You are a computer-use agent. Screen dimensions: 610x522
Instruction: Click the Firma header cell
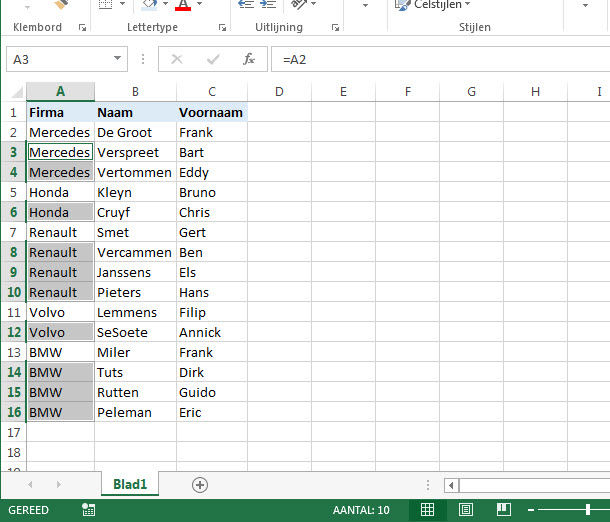[60, 112]
